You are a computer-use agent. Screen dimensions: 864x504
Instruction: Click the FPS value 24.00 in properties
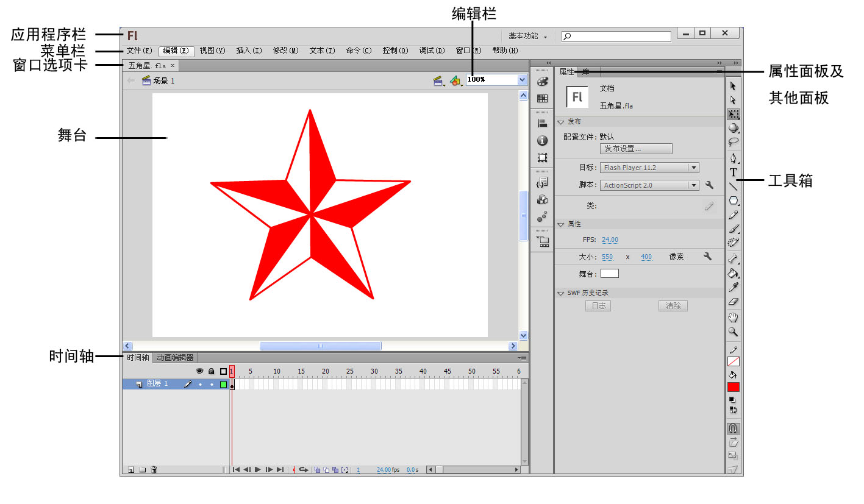610,240
